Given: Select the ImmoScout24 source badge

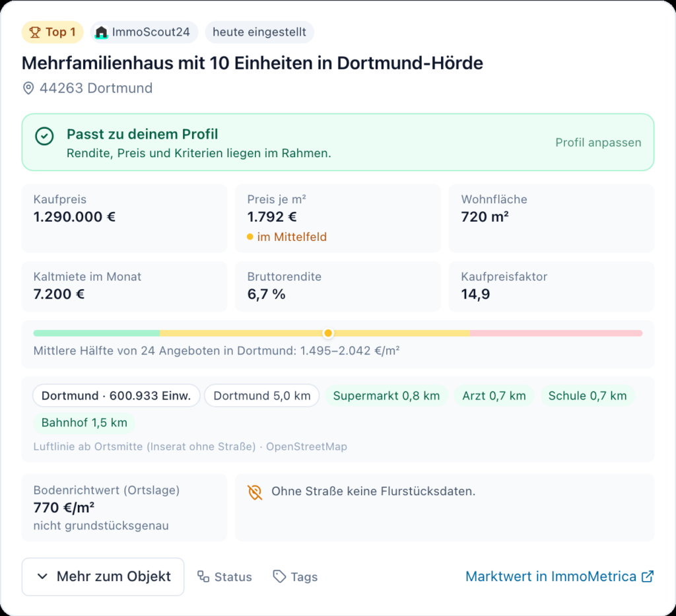Looking at the screenshot, I should click(145, 32).
